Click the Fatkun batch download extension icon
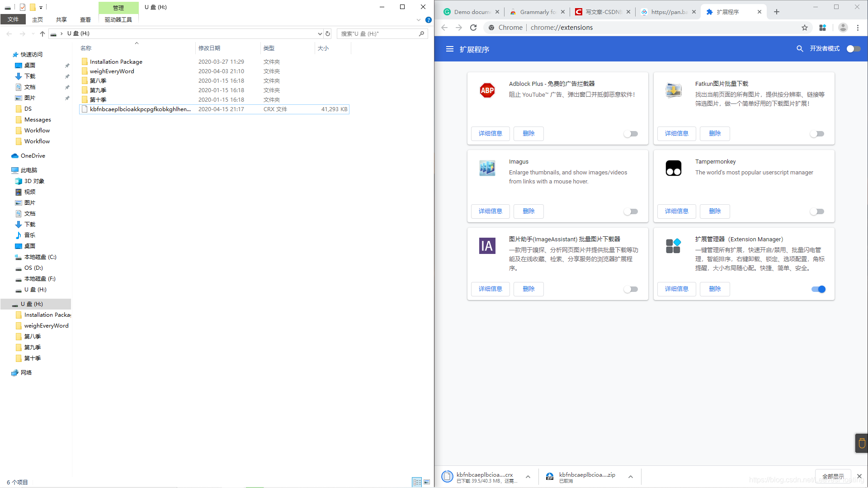This screenshot has height=488, width=868. [673, 90]
